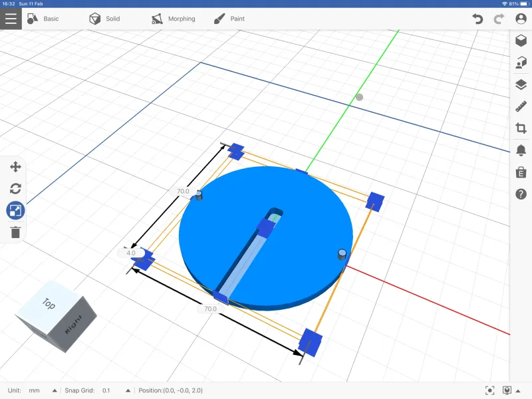The height and width of the screenshot is (399, 532).
Task: Open the layers panel icon
Action: pos(521,84)
